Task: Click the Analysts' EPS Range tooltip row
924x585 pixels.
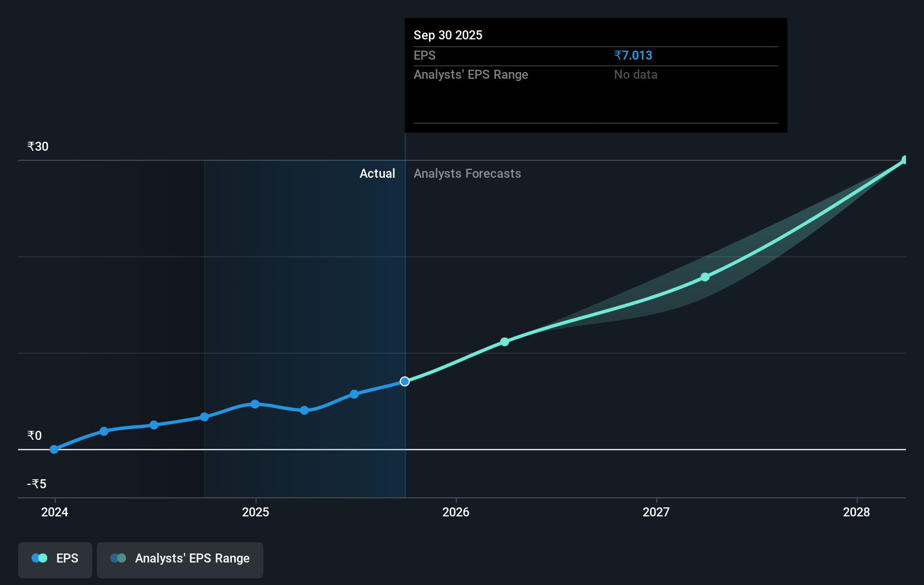Action: tap(471, 74)
